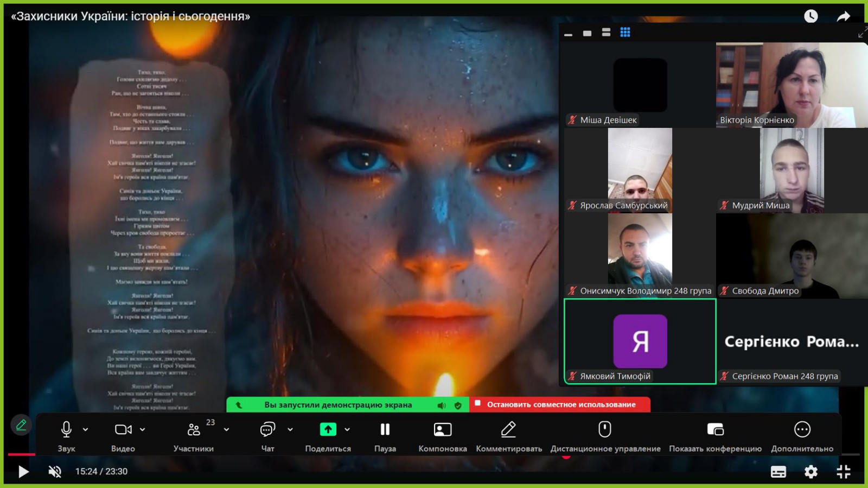Screen dimensions: 868x488
Task: Expand the arrow next to Видео
Action: coord(143,429)
